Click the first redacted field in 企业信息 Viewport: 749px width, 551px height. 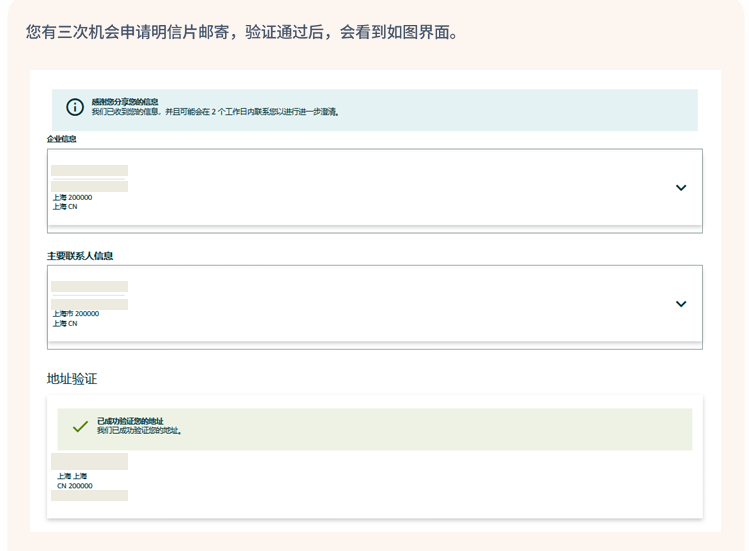coord(89,171)
